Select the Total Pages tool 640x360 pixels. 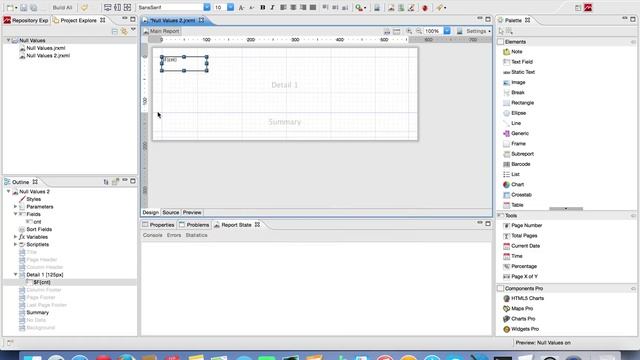point(520,236)
